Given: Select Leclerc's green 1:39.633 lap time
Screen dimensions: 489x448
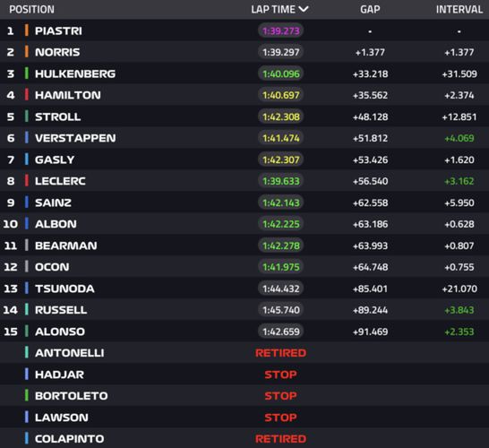Looking at the screenshot, I should 280,181.
